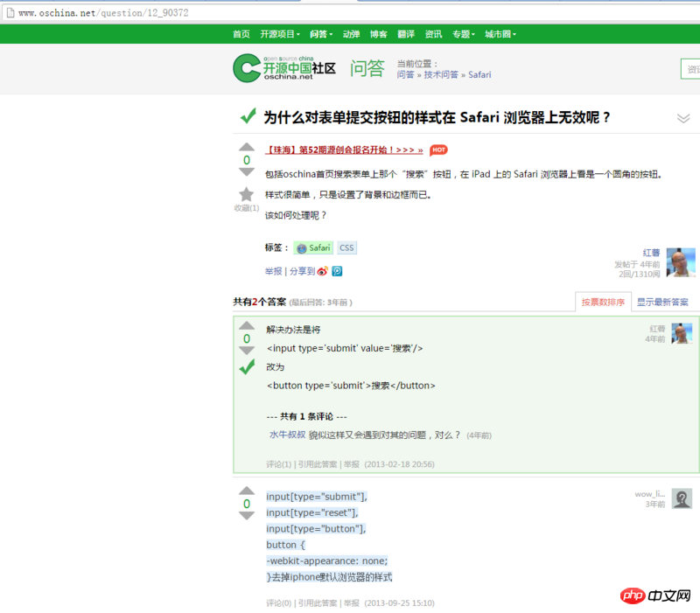Image resolution: width=700 pixels, height=613 pixels.
Task: Downvote the question with the down arrow
Action: [x=247, y=171]
